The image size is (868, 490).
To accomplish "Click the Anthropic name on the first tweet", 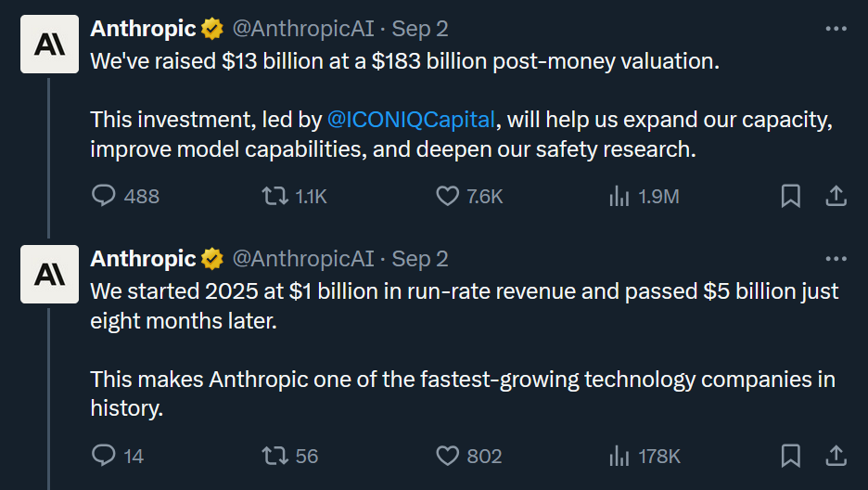I will (143, 29).
